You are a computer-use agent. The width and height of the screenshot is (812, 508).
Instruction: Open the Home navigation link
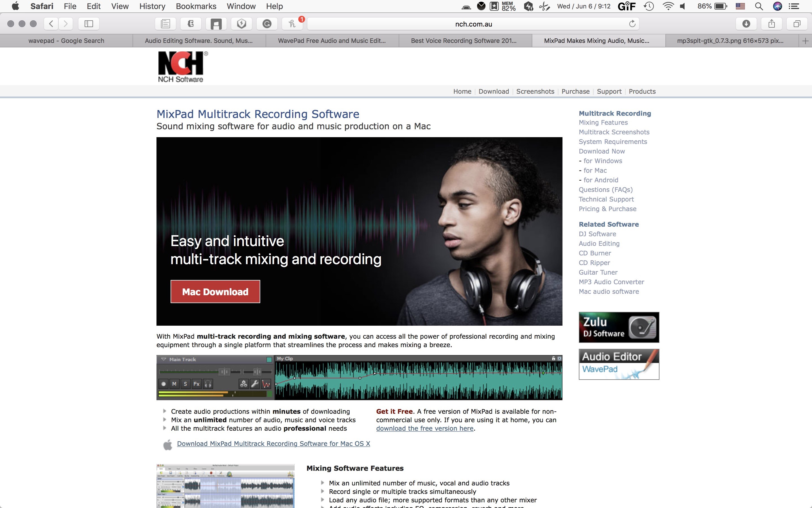[462, 91]
